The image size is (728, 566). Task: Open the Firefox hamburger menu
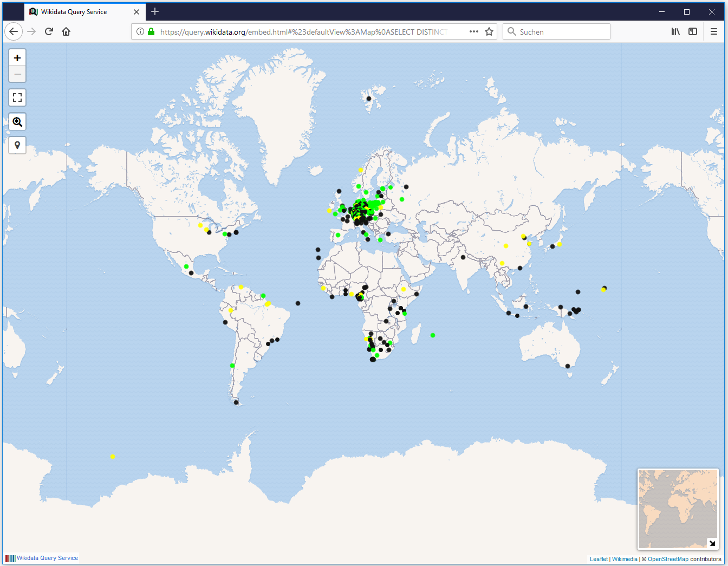point(714,31)
